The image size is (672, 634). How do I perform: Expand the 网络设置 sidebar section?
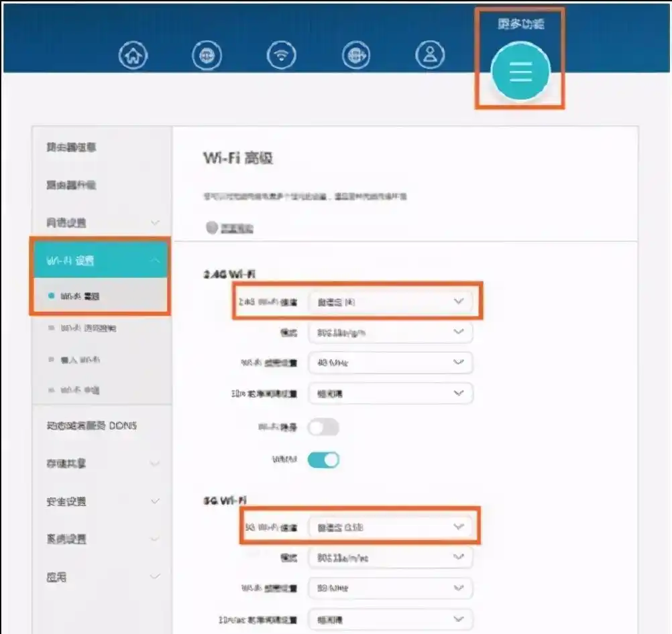point(101,222)
